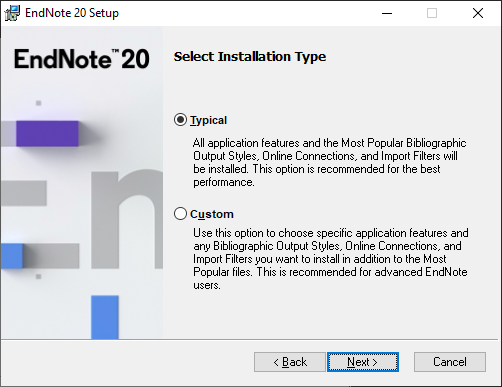502x387 pixels.
Task: Click the Custom option description paragraph
Action: tap(331, 259)
